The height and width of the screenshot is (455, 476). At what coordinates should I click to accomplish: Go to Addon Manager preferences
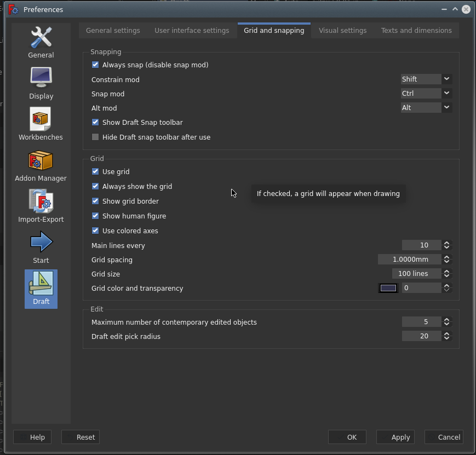(41, 165)
